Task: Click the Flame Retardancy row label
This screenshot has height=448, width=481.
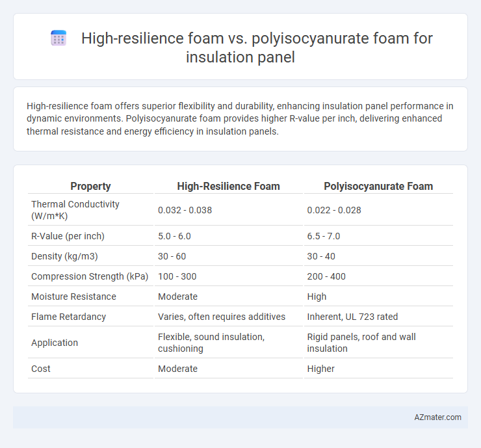Action: [x=68, y=317]
